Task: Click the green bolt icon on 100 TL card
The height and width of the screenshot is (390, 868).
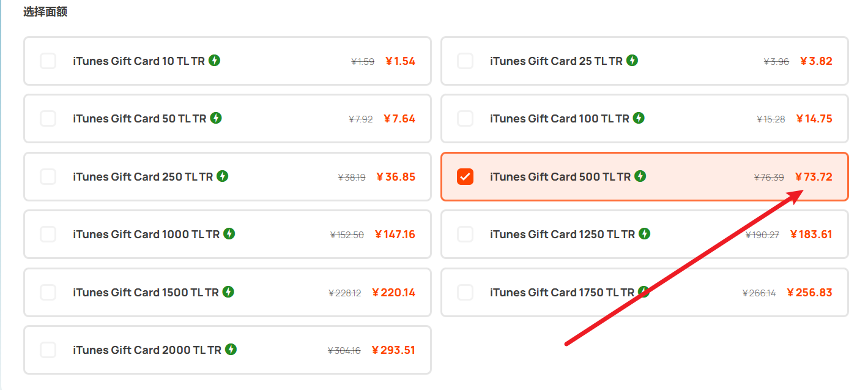Action: [639, 118]
